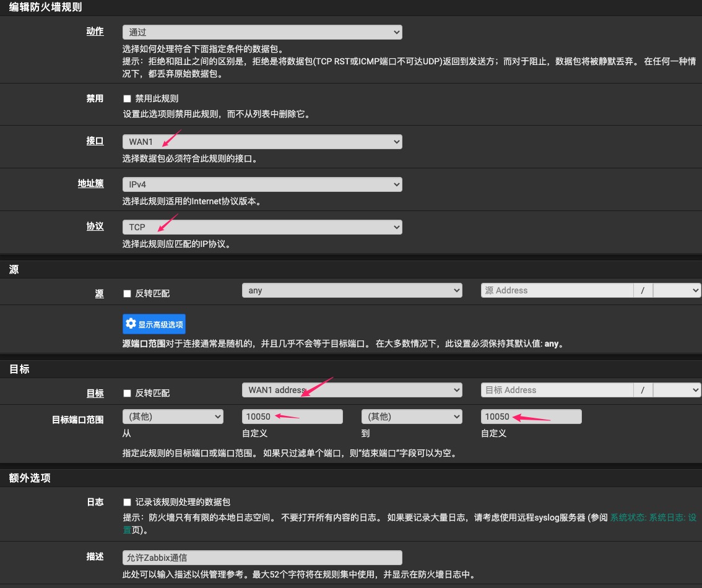Image resolution: width=702 pixels, height=588 pixels.
Task: Open the 动作 dropdown showing 通过
Action: click(x=262, y=32)
